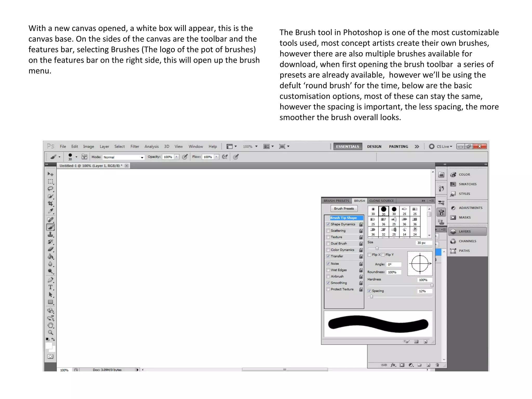The height and width of the screenshot is (399, 532).
Task: Enable the Texture checkbox
Action: tap(328, 237)
